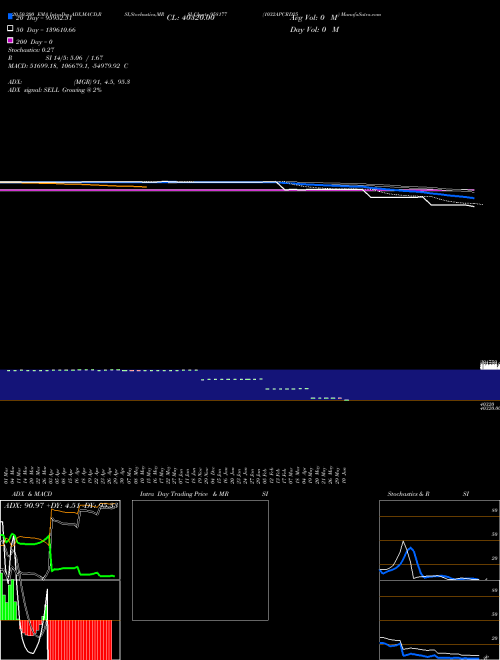Click the 200 Day - 0 legend text
The height and width of the screenshot is (660, 500).
click(x=34, y=42)
